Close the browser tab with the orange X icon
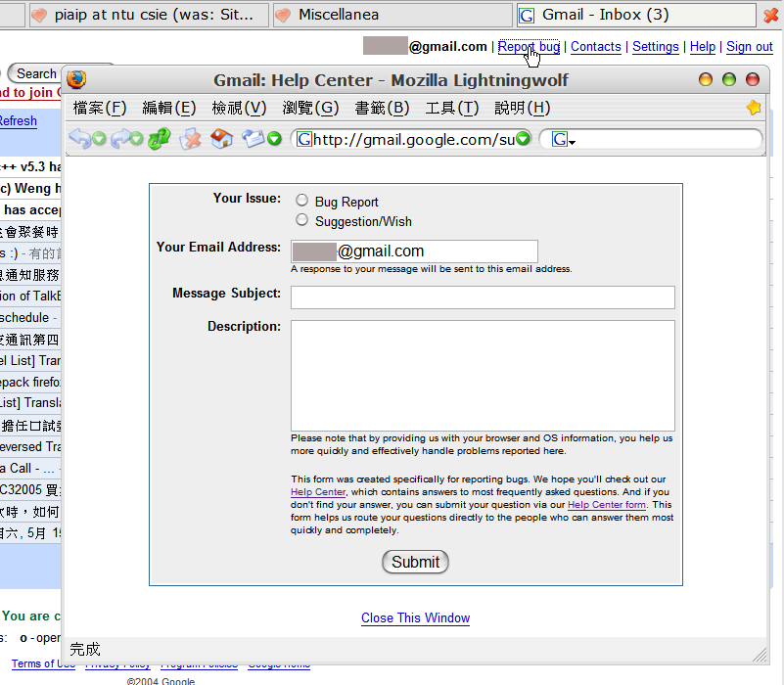This screenshot has width=784, height=685. coord(771,16)
